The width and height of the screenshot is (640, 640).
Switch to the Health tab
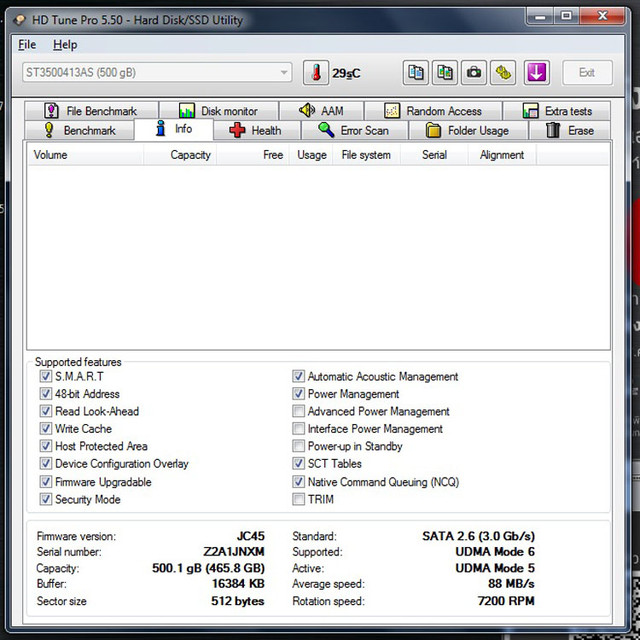(257, 131)
